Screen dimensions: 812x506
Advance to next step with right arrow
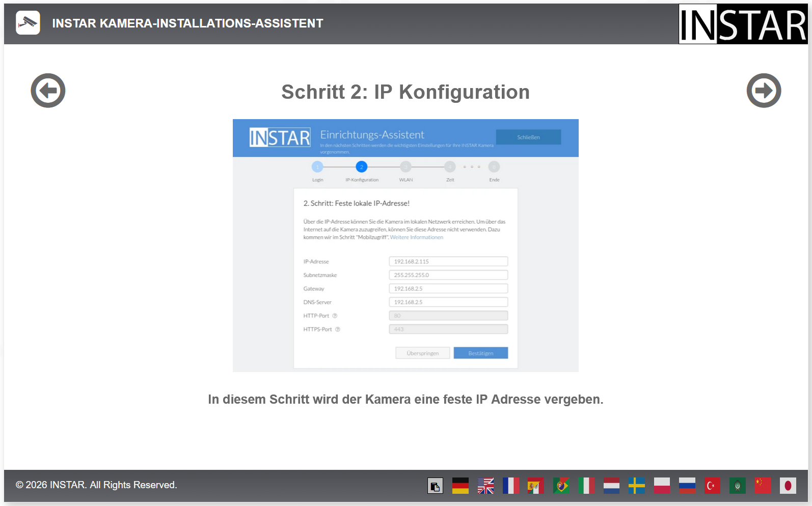pos(764,91)
